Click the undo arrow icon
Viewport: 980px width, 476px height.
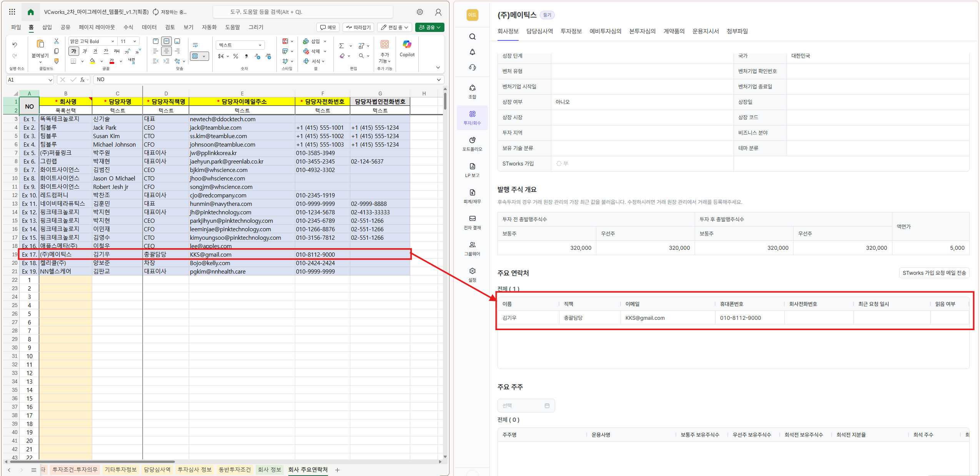pyautogui.click(x=15, y=45)
